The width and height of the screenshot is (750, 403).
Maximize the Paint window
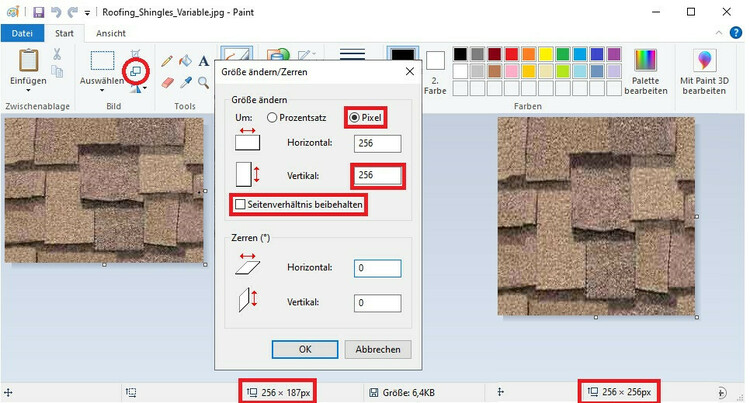(x=691, y=12)
